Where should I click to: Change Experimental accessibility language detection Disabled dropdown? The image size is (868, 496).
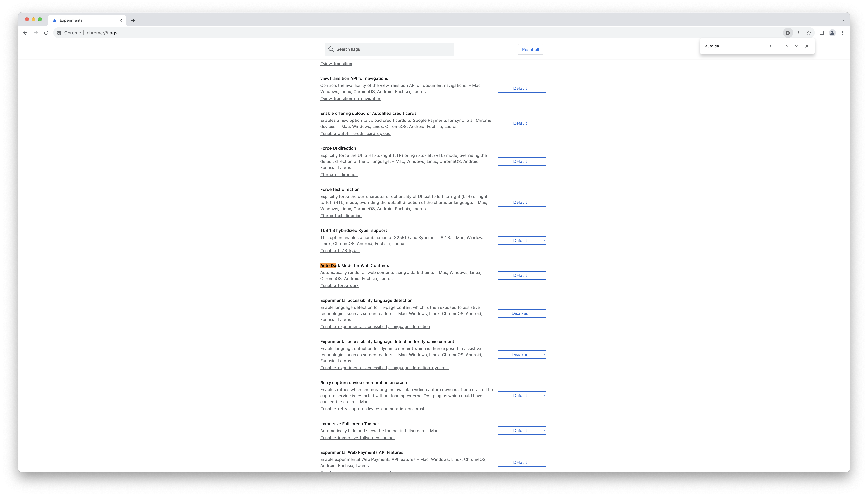(522, 314)
